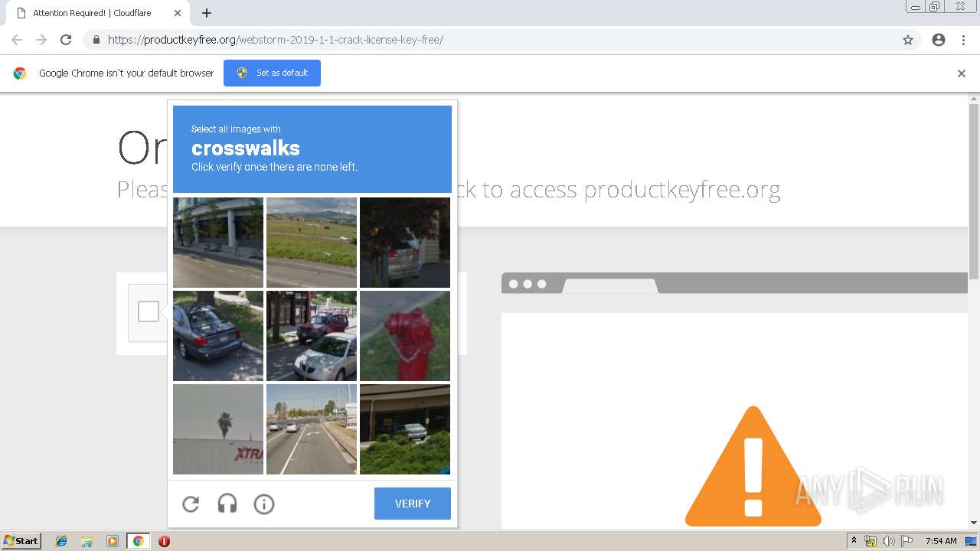The width and height of the screenshot is (980, 551).
Task: Close the Attention Required tab
Action: click(x=178, y=13)
